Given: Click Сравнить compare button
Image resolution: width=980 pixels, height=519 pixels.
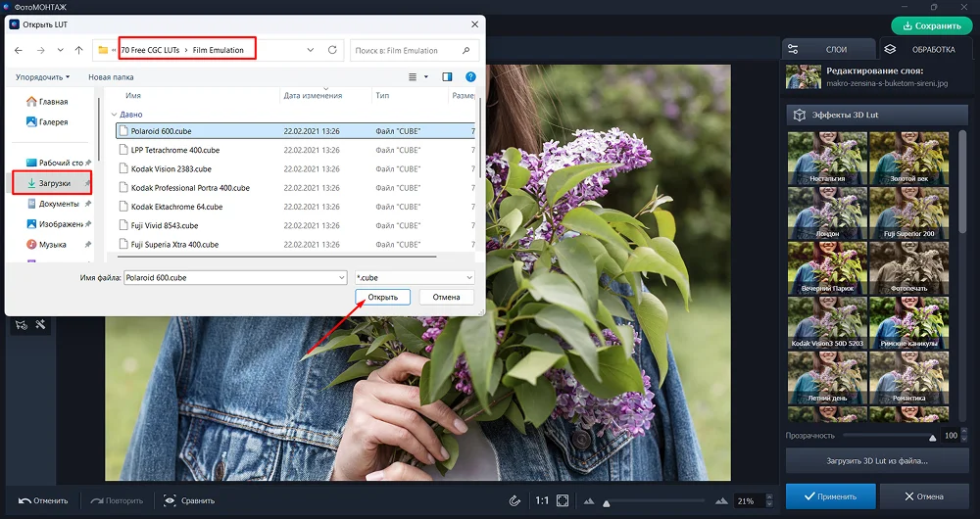Looking at the screenshot, I should tap(189, 500).
